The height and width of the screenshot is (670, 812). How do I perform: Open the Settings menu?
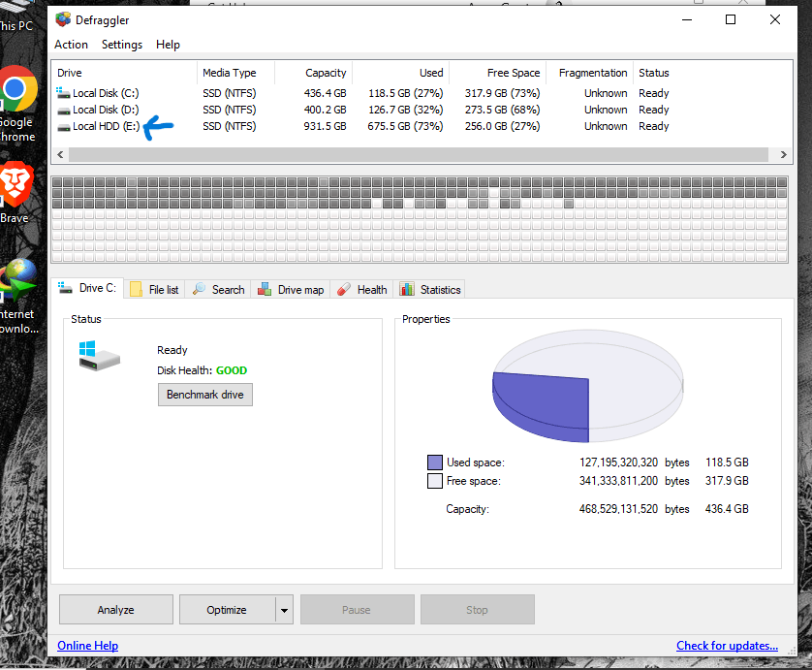[x=121, y=44]
